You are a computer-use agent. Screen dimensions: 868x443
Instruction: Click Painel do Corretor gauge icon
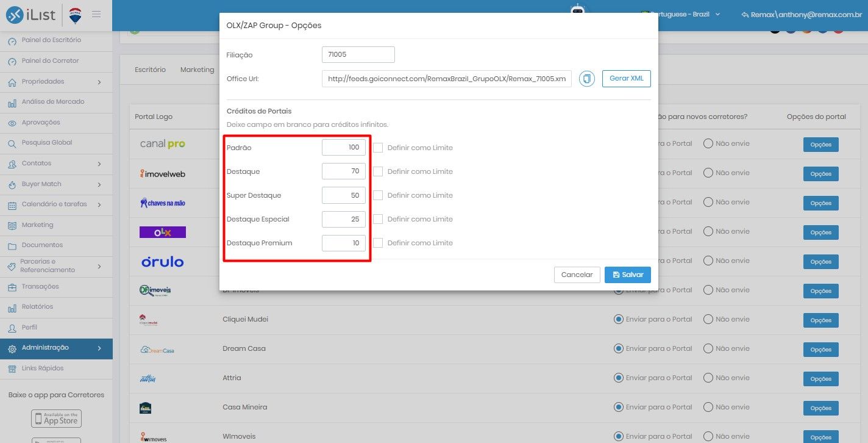[12, 62]
